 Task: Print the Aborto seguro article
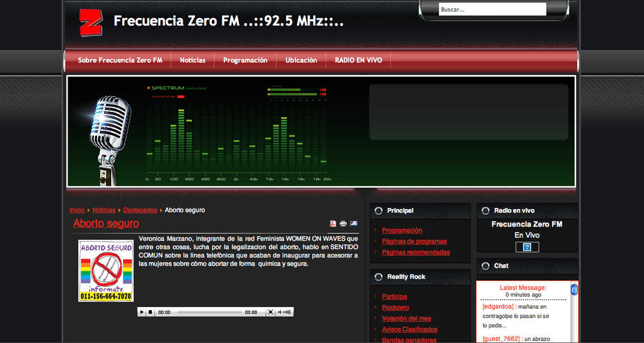[343, 223]
